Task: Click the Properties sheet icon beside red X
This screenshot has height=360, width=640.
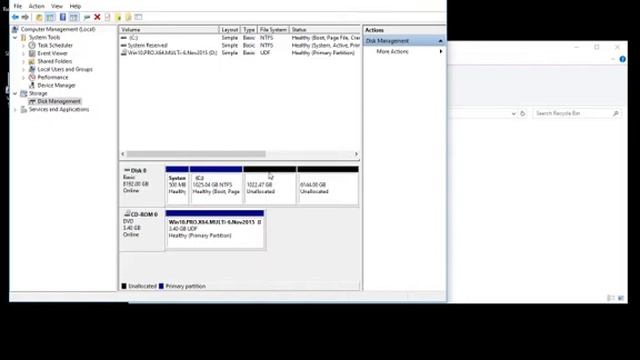Action: pos(108,17)
